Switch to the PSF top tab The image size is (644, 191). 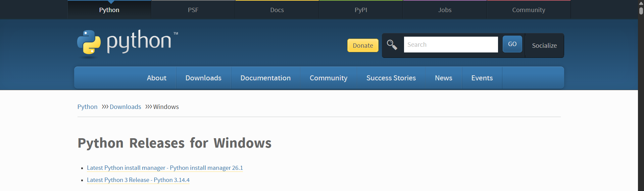(x=193, y=10)
